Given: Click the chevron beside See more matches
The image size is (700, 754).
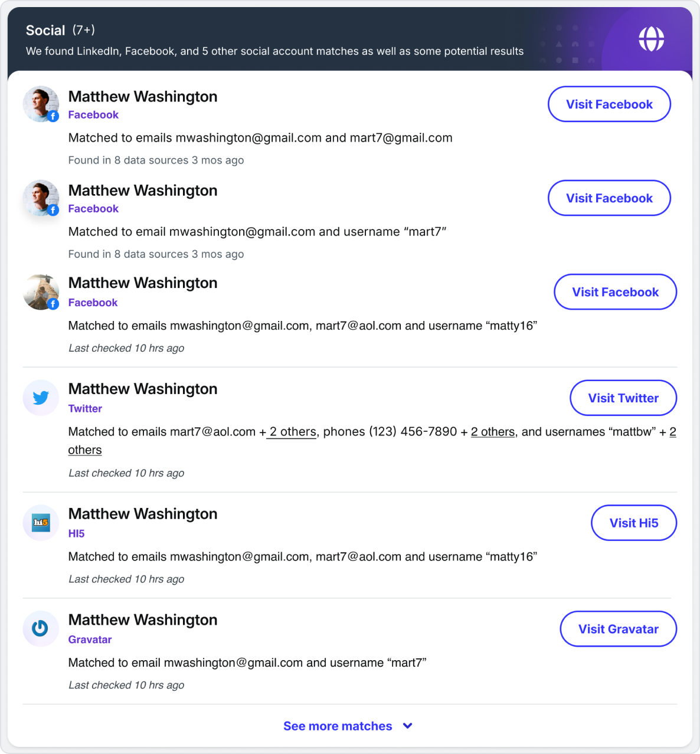Looking at the screenshot, I should coord(407,726).
